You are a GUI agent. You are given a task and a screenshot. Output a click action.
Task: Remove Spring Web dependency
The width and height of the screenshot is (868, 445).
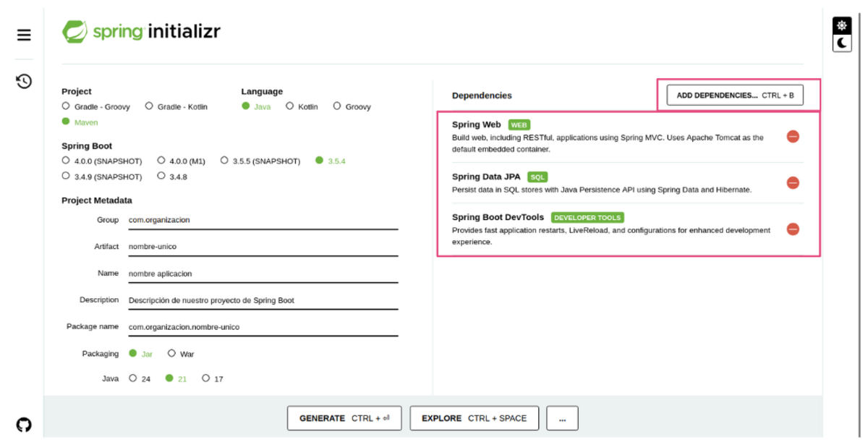[793, 136]
